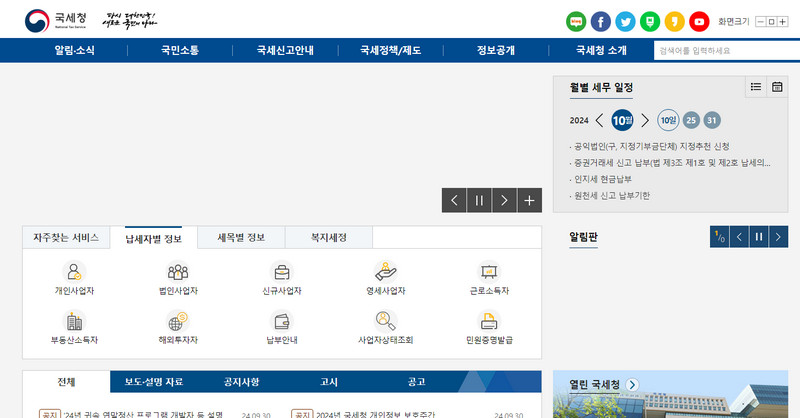Show previous 알림판 slide

pyautogui.click(x=739, y=237)
